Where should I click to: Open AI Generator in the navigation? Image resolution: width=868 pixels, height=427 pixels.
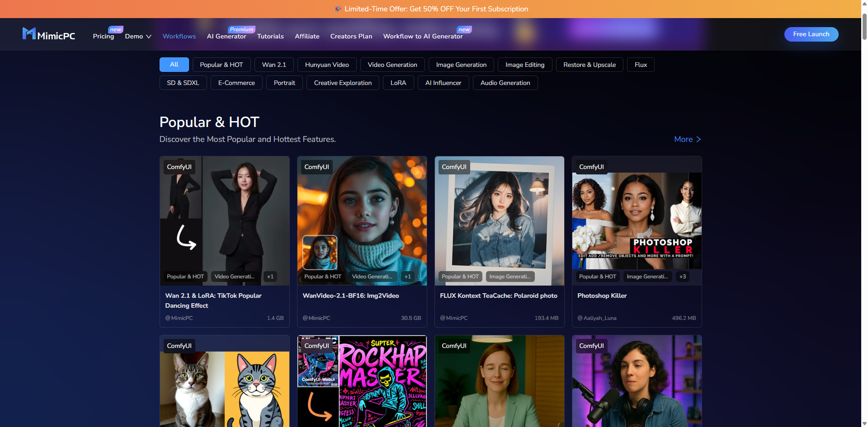point(226,36)
